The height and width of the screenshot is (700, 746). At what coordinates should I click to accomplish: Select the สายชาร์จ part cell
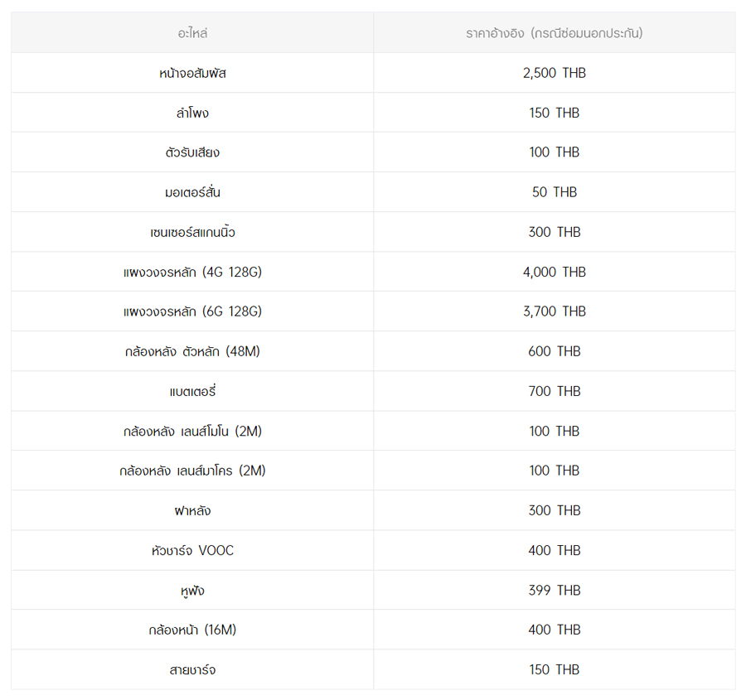point(192,669)
